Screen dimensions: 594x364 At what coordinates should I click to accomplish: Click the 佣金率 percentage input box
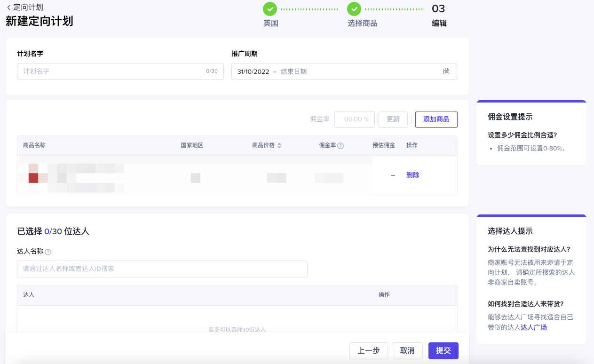click(354, 119)
